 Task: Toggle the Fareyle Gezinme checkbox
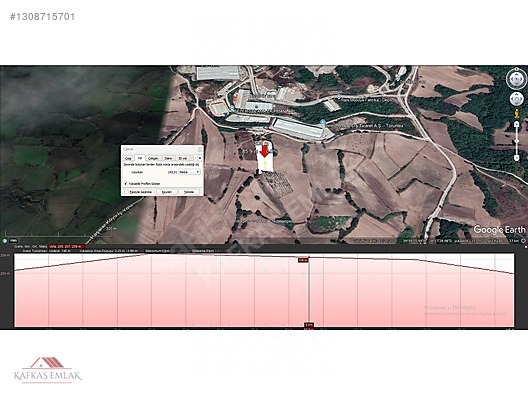point(126,192)
